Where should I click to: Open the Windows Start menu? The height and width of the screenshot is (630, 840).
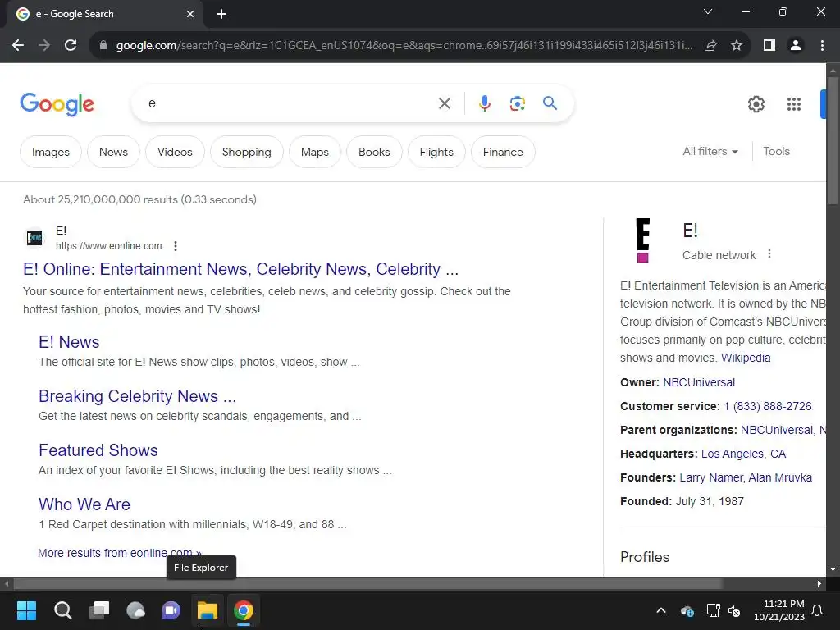(26, 610)
